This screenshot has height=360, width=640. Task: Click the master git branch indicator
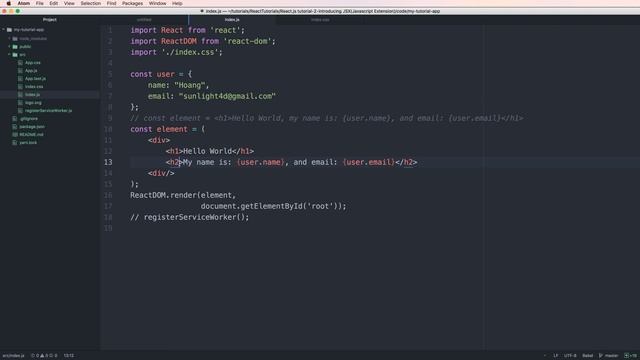(608, 356)
